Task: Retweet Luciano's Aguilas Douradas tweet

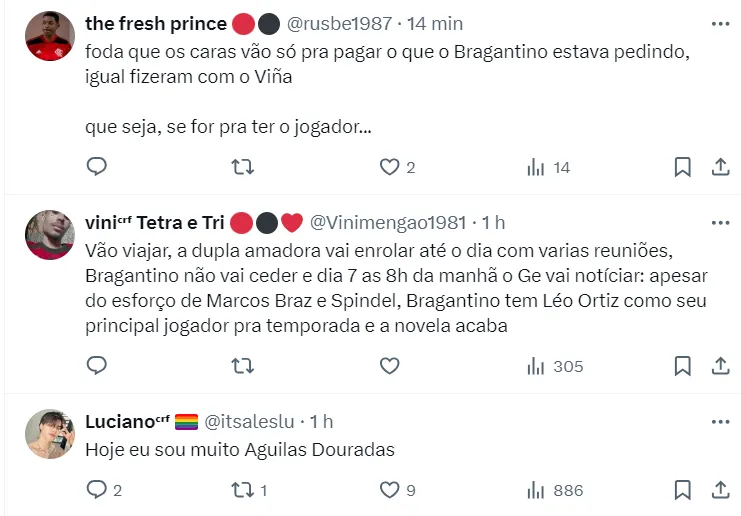Action: pos(242,490)
